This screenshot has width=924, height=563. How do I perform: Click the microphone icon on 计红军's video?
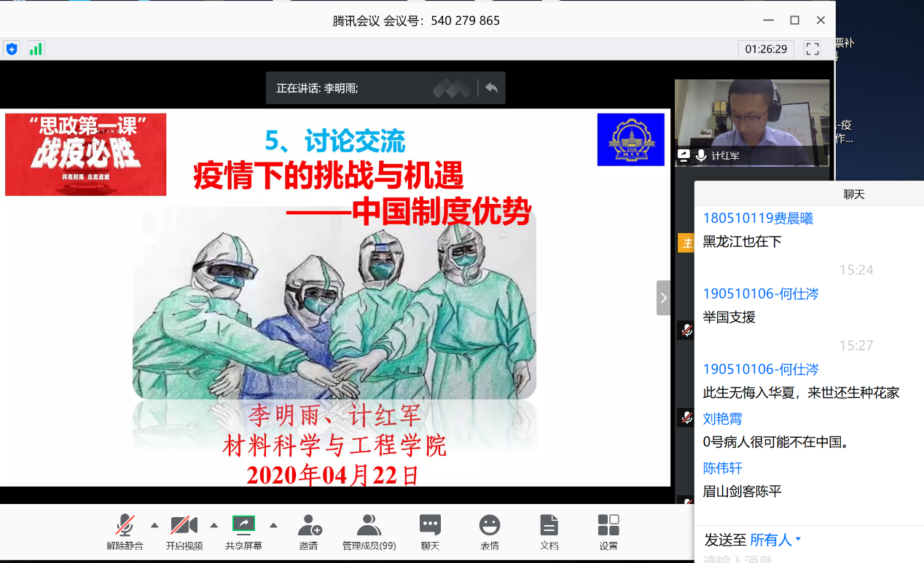(701, 154)
